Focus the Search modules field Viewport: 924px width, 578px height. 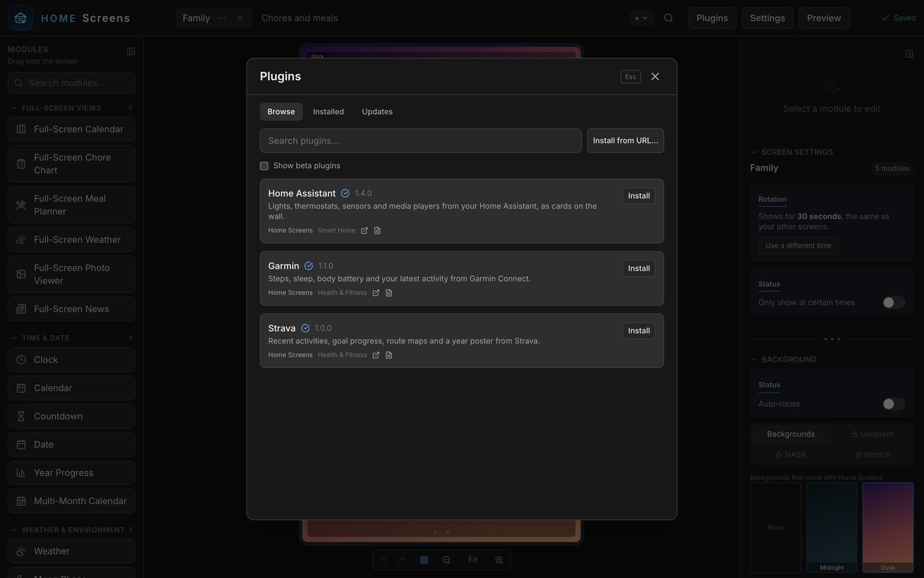72,83
